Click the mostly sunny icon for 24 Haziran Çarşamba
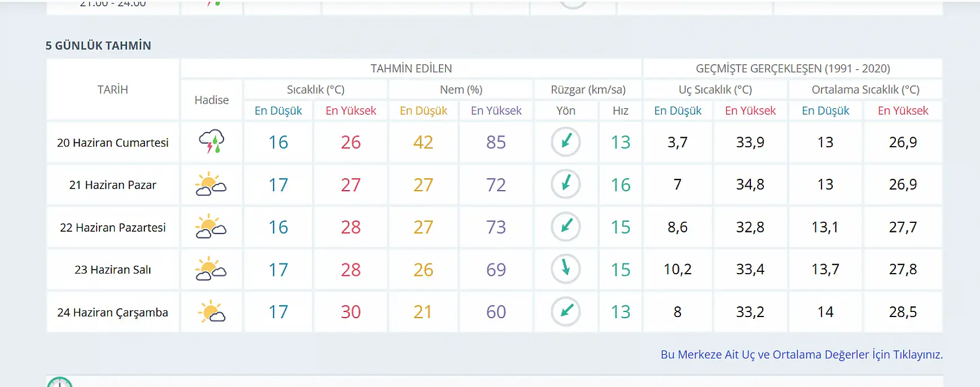Viewport: 980px width, 387px height. click(212, 311)
